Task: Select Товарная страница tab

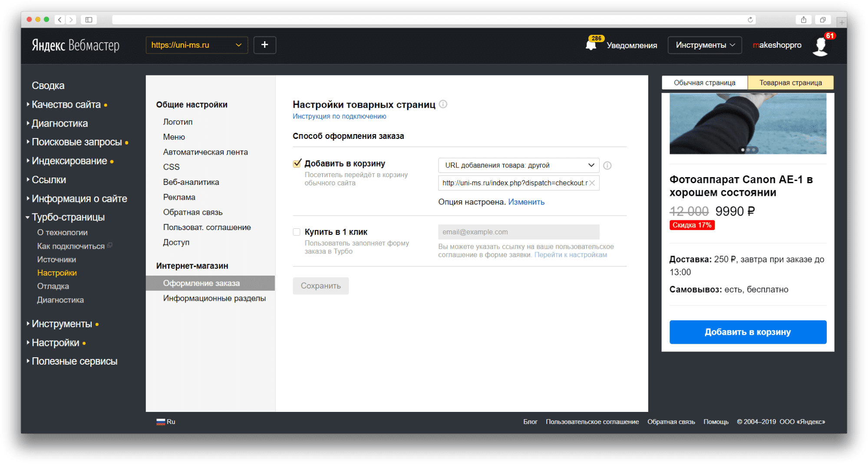Action: tap(790, 82)
